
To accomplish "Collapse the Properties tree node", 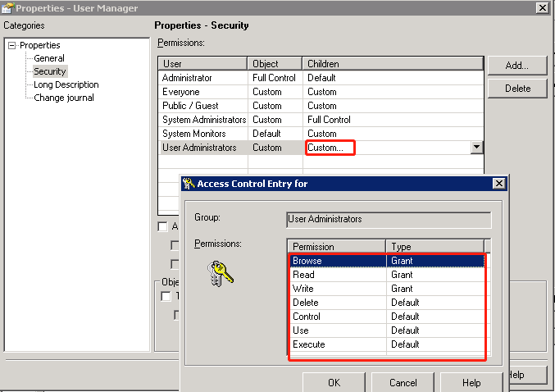I will tap(12, 46).
